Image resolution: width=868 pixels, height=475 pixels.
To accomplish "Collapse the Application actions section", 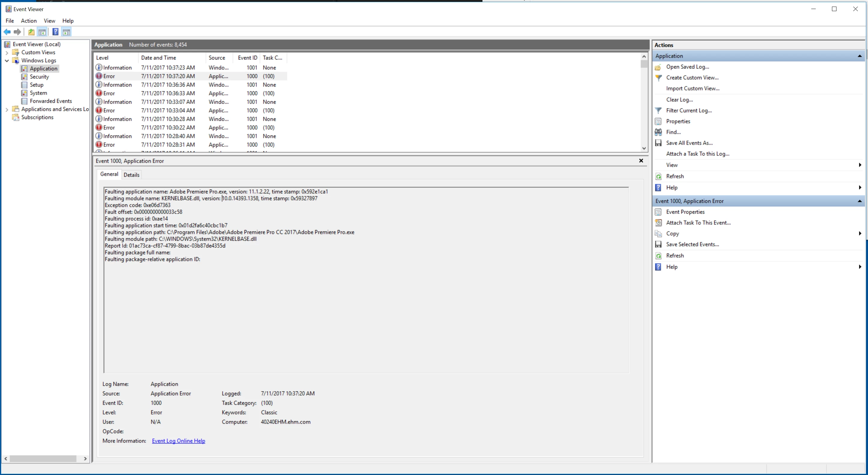I will [x=859, y=56].
